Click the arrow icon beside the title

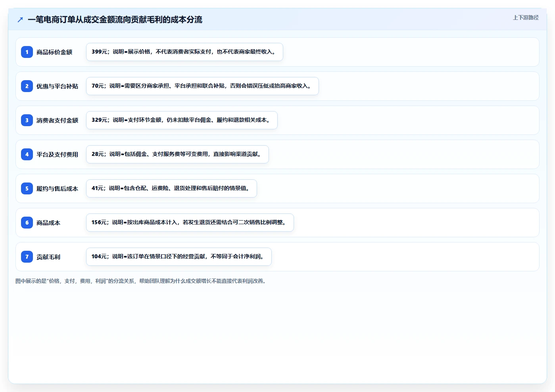(20, 19)
